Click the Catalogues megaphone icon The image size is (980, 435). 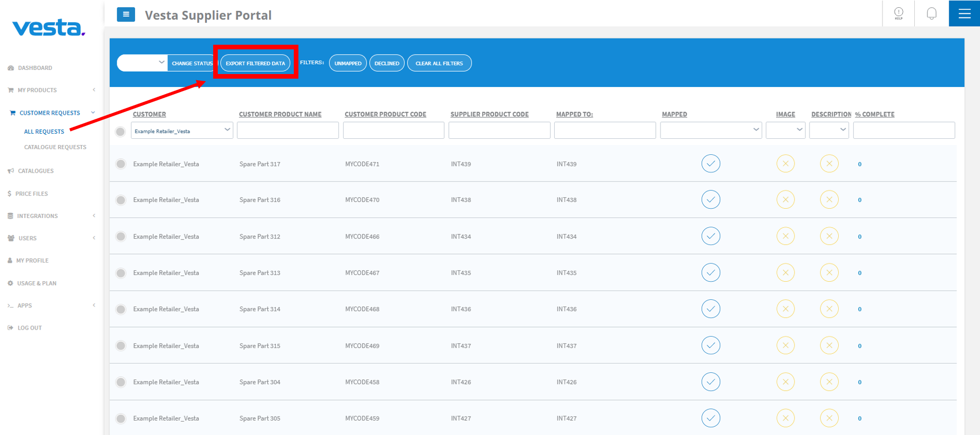(11, 171)
